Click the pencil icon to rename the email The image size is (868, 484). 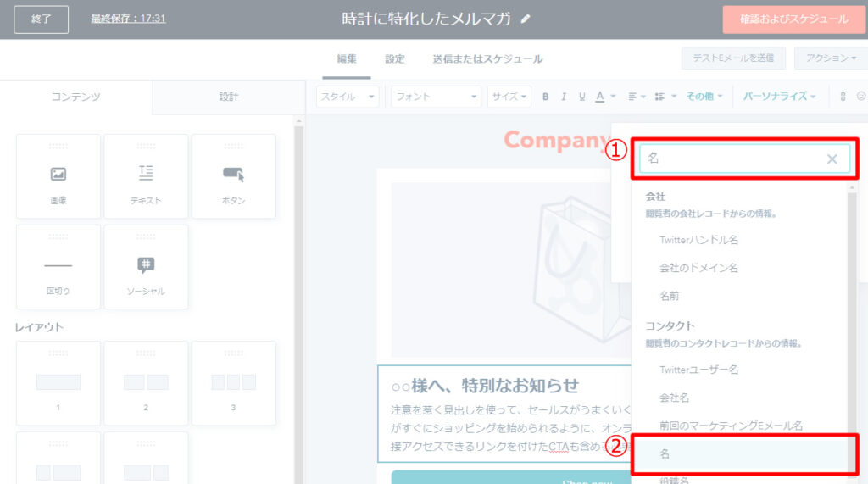(526, 19)
